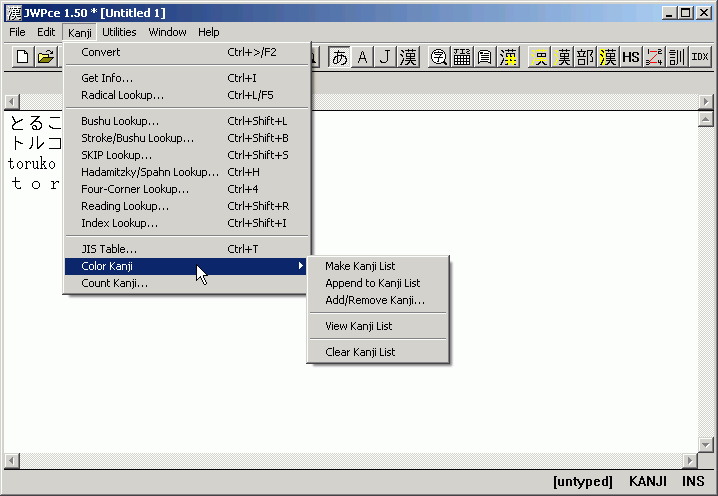The image size is (718, 496).
Task: Click the Open file folder icon
Action: pos(46,57)
